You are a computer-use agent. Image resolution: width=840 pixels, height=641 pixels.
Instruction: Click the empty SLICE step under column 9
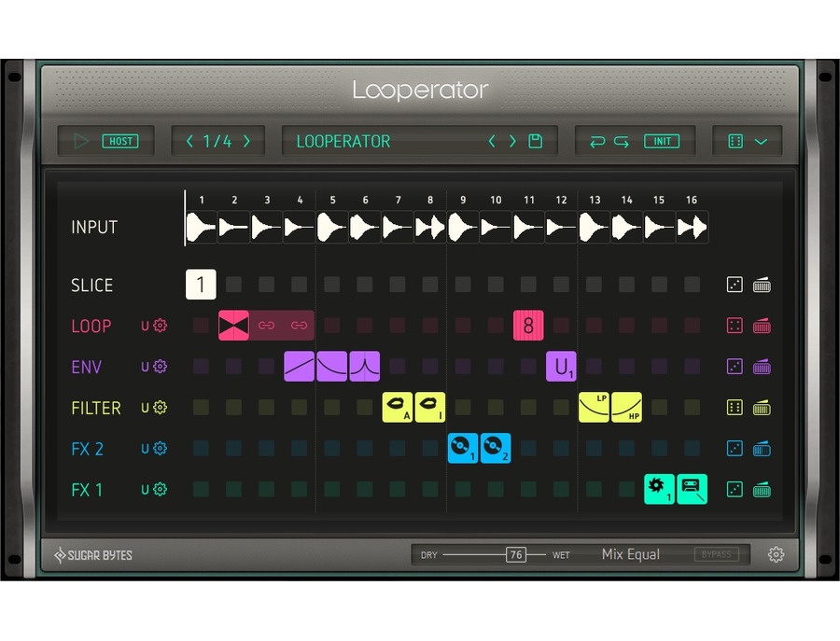click(x=463, y=285)
